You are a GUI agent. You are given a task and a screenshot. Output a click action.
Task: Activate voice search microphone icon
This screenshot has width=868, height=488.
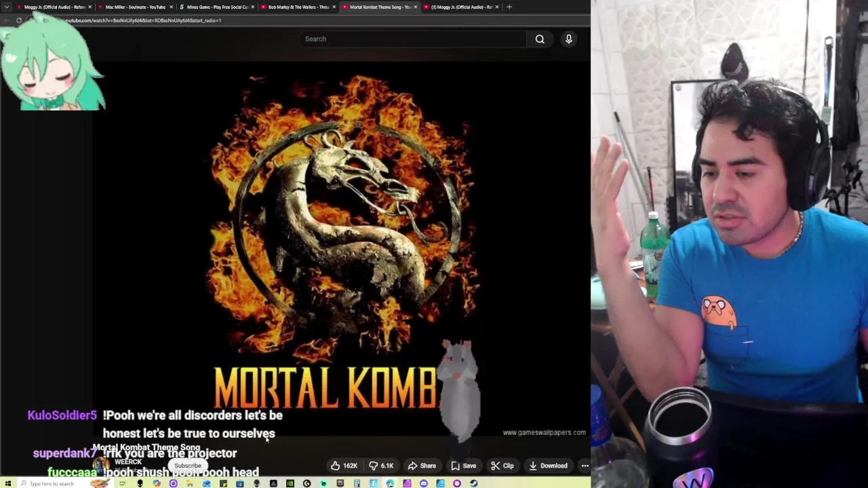(569, 39)
